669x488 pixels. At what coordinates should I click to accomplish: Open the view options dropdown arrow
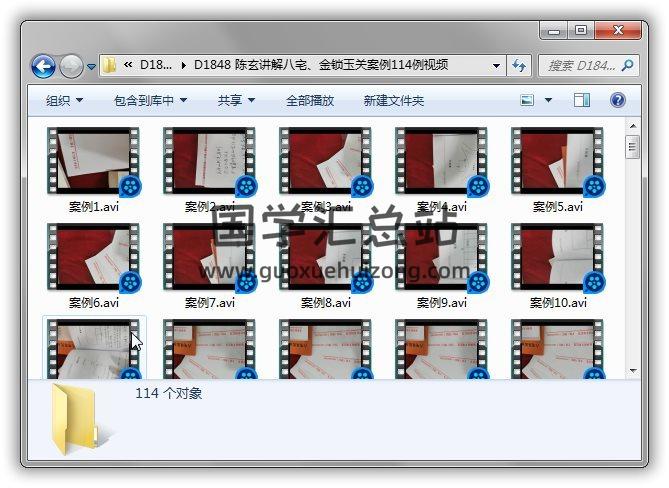[x=548, y=100]
